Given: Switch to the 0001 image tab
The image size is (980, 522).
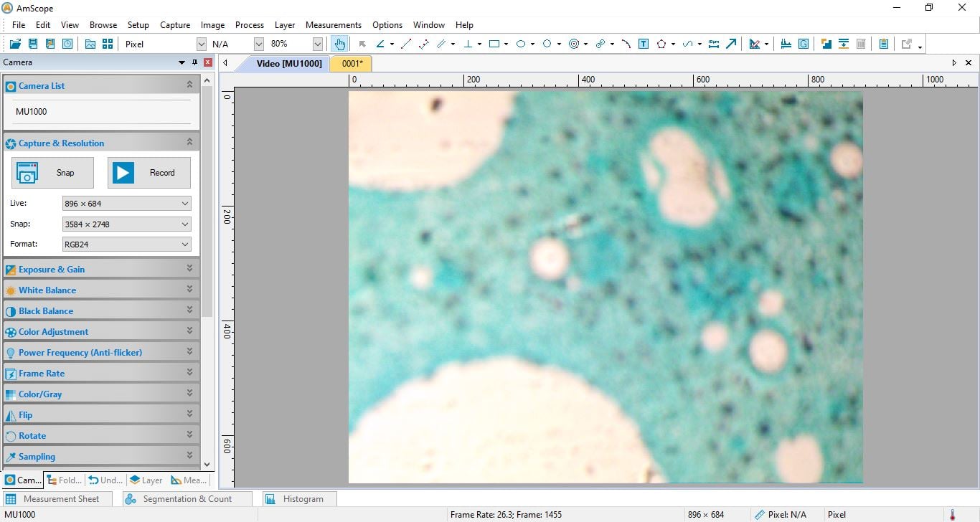Looking at the screenshot, I should pyautogui.click(x=351, y=63).
